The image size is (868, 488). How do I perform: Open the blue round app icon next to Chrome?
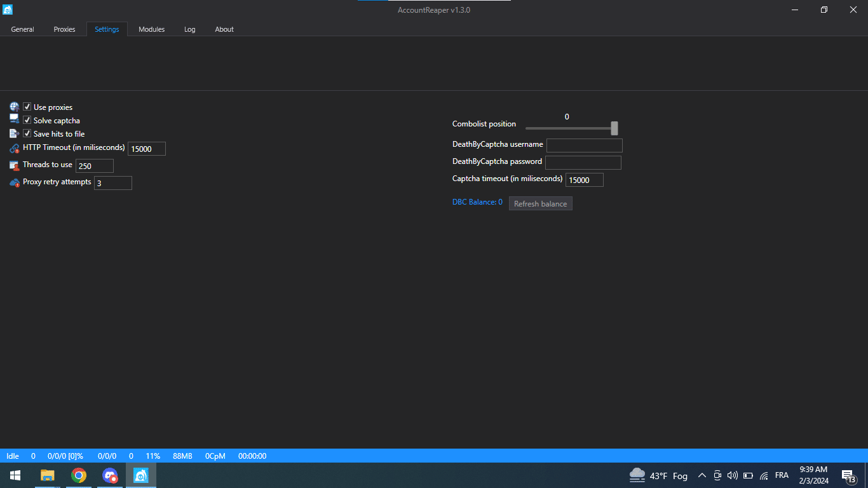click(110, 475)
